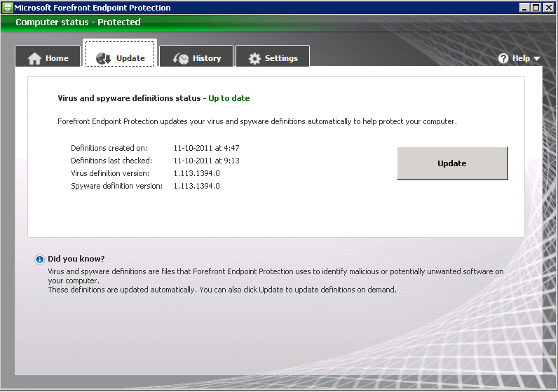Click 'Virus definition version:' label

point(110,173)
